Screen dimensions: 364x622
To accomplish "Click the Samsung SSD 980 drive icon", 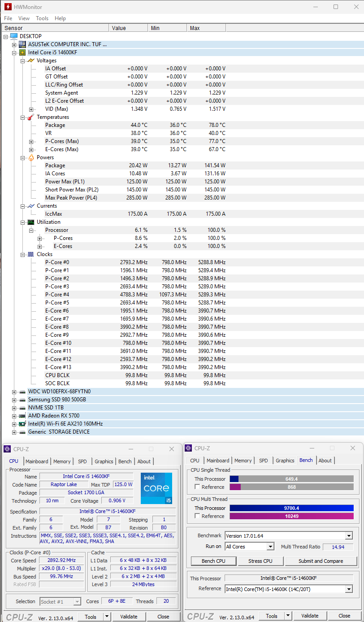I will pos(22,400).
